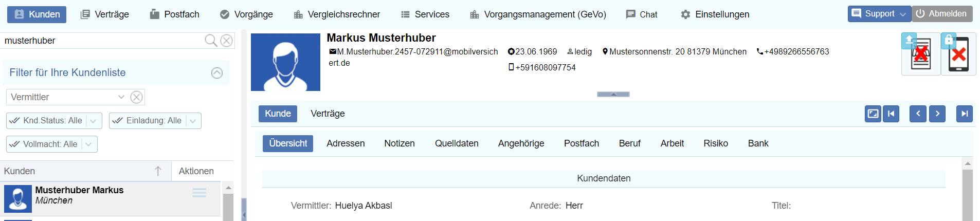Clear the customer search field
This screenshot has height=221, width=980.
click(x=226, y=41)
